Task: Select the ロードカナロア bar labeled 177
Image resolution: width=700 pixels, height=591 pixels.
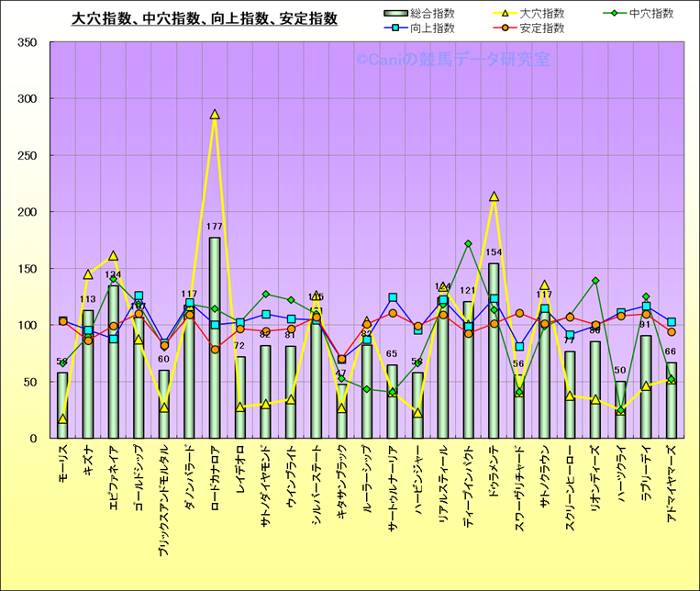Action: (x=215, y=340)
